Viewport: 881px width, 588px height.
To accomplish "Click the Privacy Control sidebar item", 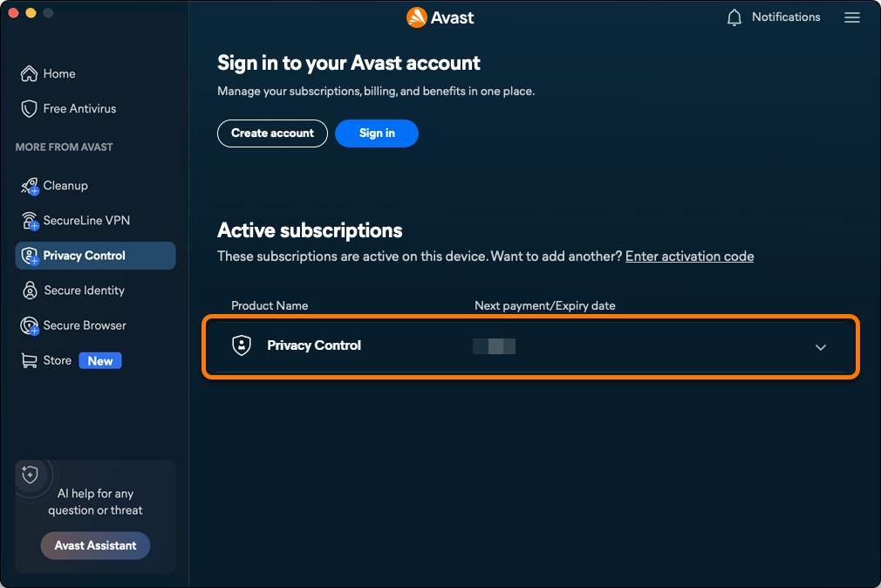I will 96,256.
